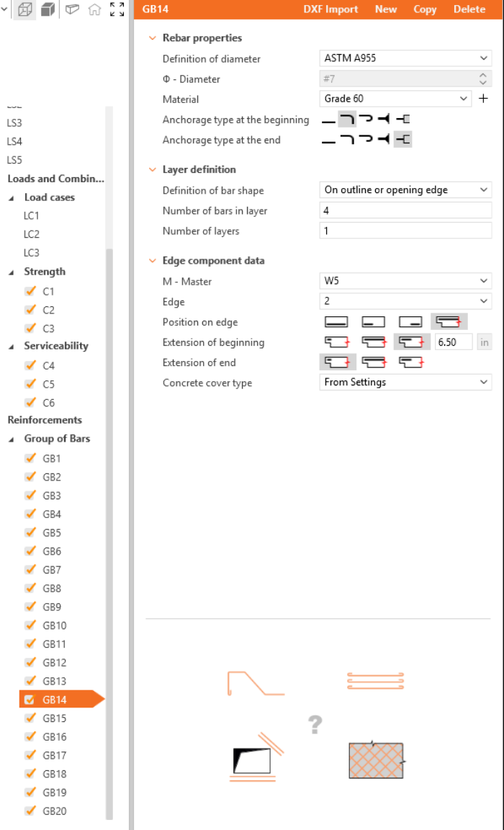Screen dimensions: 504x830
Task: Click the home view icon
Action: click(94, 9)
